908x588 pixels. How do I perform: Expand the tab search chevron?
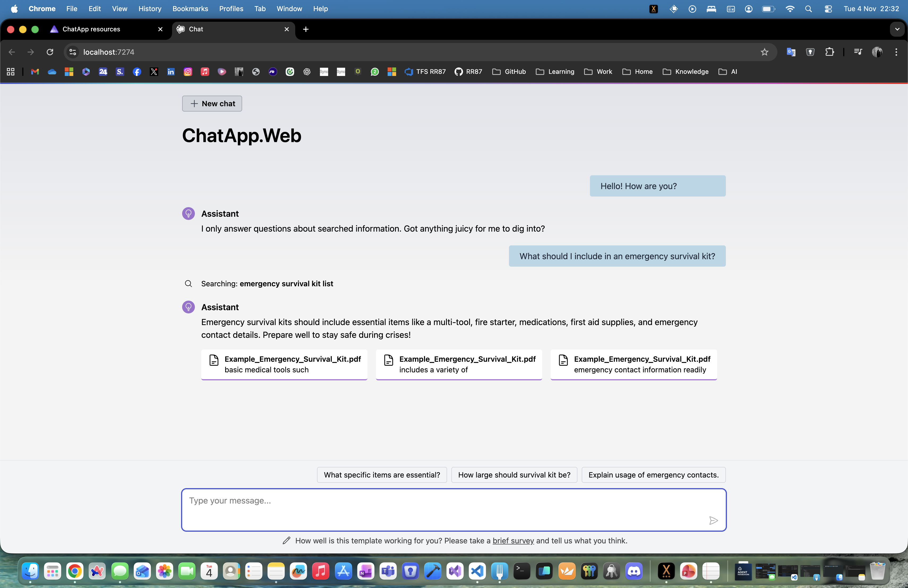click(897, 29)
